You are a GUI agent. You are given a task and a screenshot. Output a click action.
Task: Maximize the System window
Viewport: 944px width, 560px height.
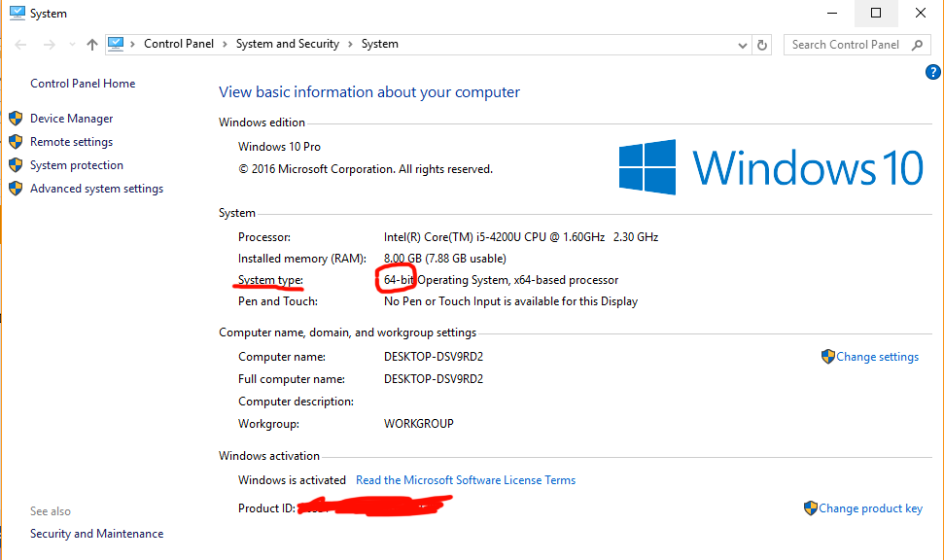876,14
